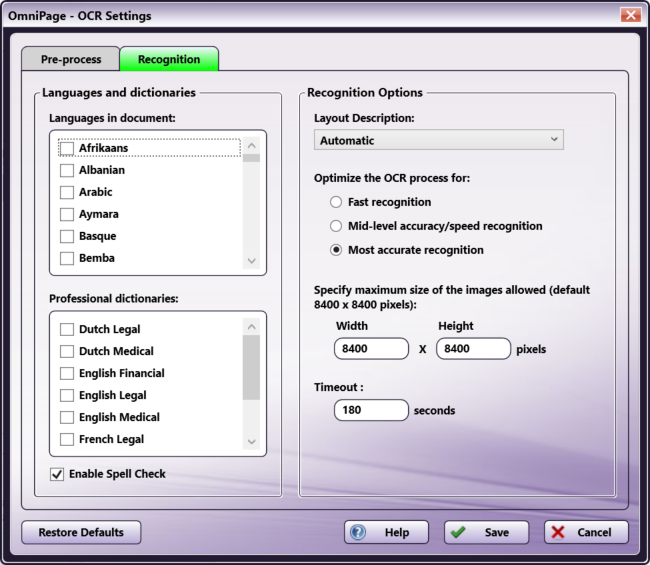Tick the English Legal dictionary

coord(67,395)
